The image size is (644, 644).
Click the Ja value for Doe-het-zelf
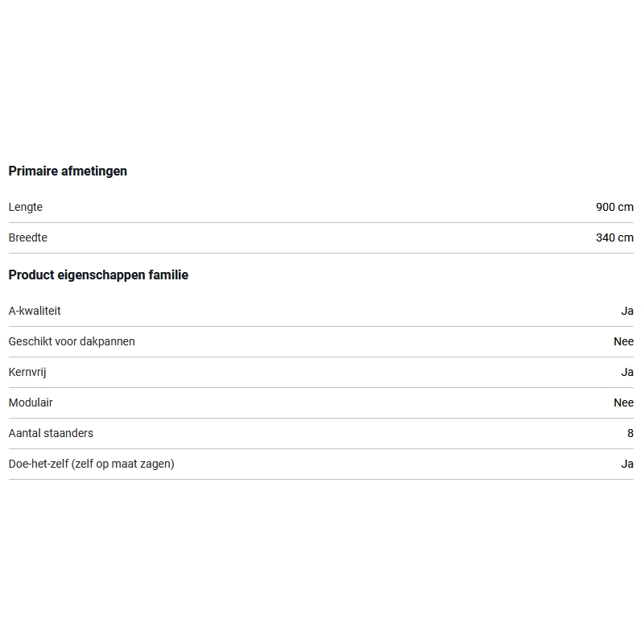click(x=627, y=464)
